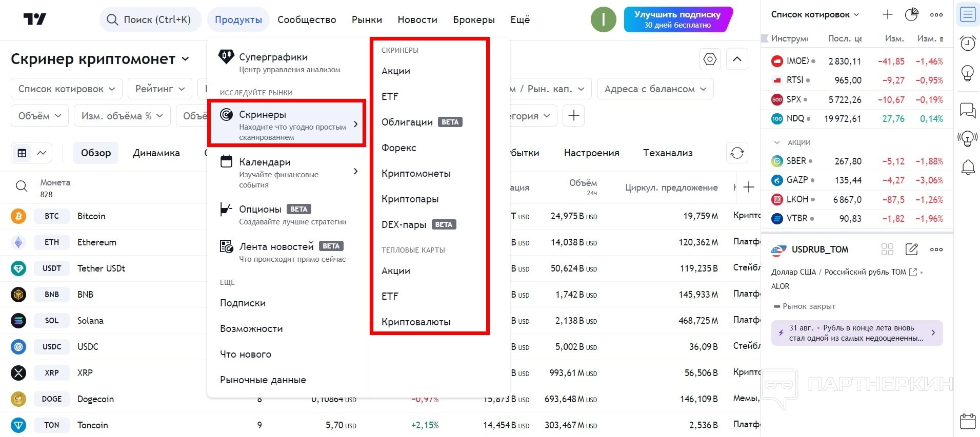Expand the Список котировок filter dropdown
The width and height of the screenshot is (980, 437).
67,89
